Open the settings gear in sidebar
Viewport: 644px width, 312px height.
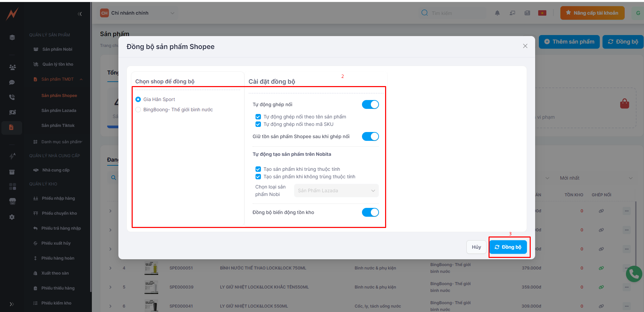point(12,217)
